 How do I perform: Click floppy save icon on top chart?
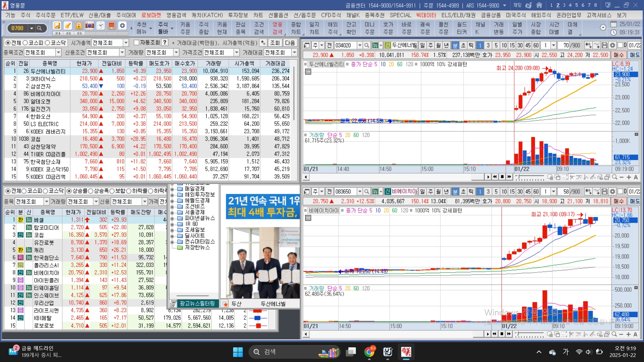(604, 45)
